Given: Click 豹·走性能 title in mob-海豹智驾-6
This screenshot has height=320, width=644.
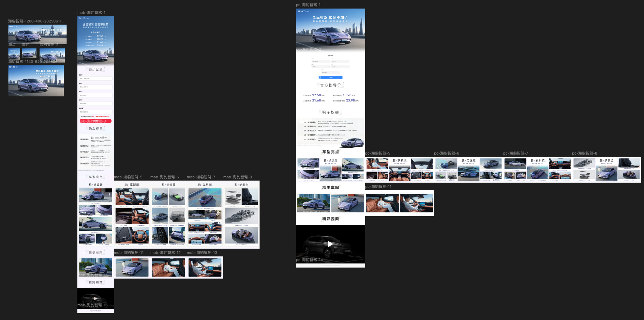Looking at the screenshot, I should [x=168, y=185].
